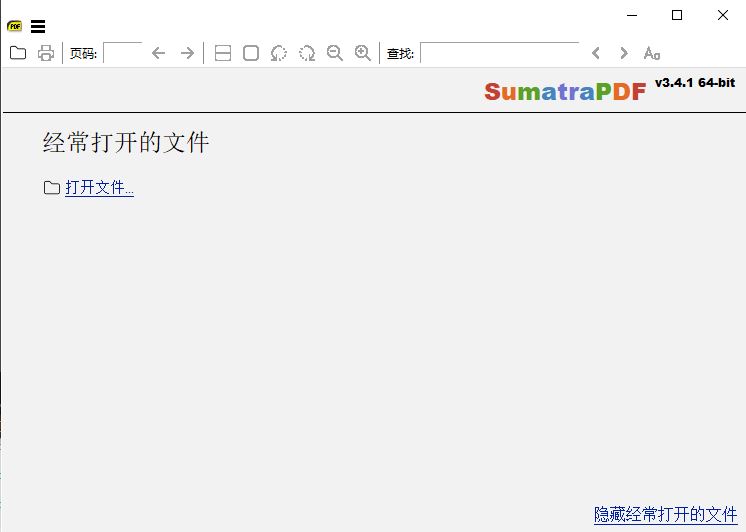Zoom in with the plus magnifier
The image size is (746, 532).
tap(363, 53)
